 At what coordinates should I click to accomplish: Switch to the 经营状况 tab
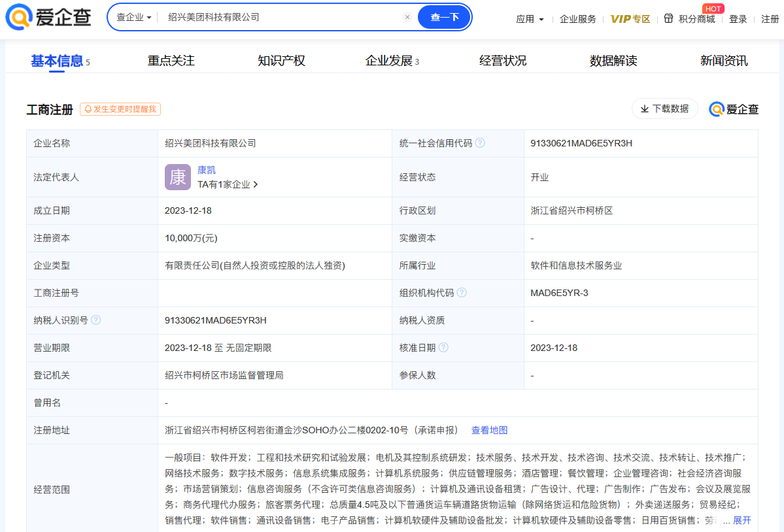502,61
